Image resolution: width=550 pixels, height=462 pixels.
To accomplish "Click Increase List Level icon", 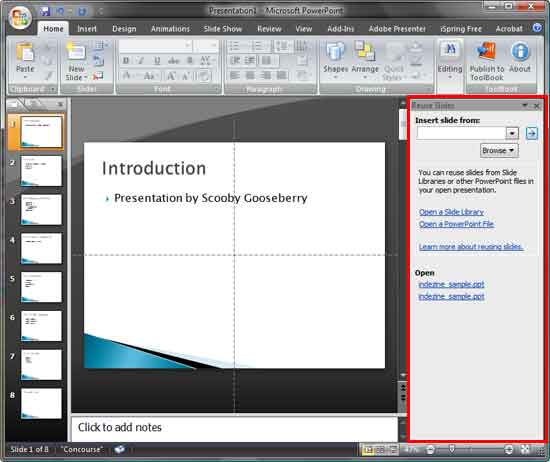I will click(x=250, y=61).
